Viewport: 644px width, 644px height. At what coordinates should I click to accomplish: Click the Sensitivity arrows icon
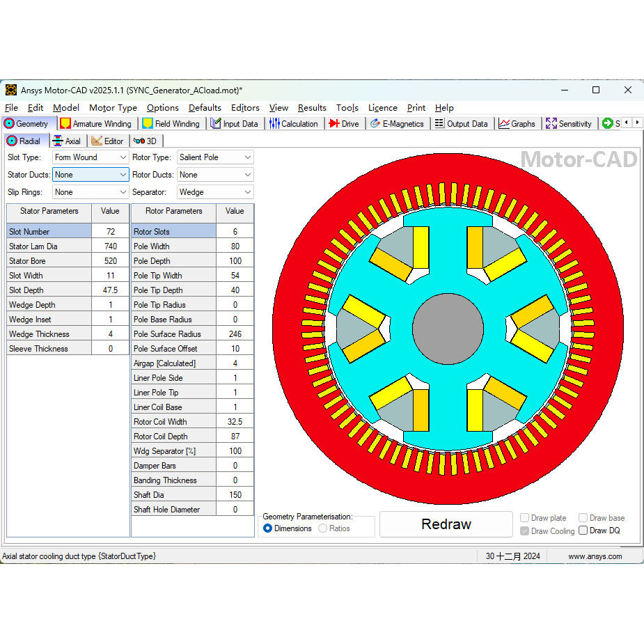pyautogui.click(x=551, y=124)
